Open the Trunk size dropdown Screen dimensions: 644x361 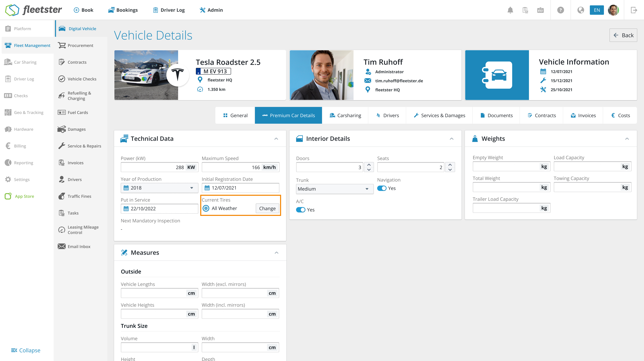click(x=335, y=189)
